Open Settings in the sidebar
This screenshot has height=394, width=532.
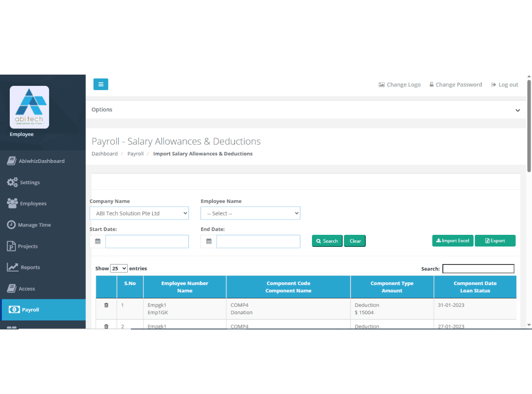30,182
